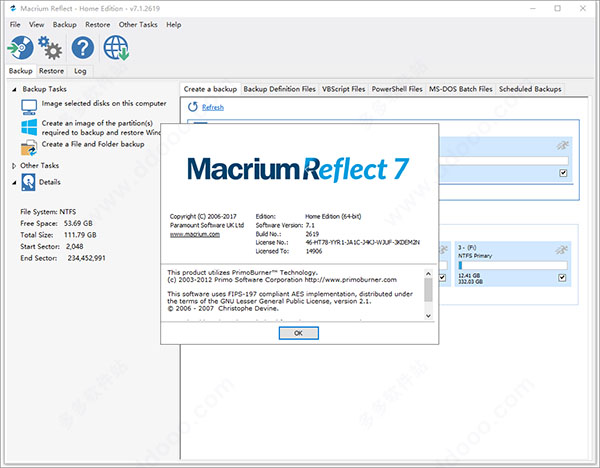600x468 pixels.
Task: Click the monitor icon for imaging selected disks
Action: pyautogui.click(x=29, y=107)
